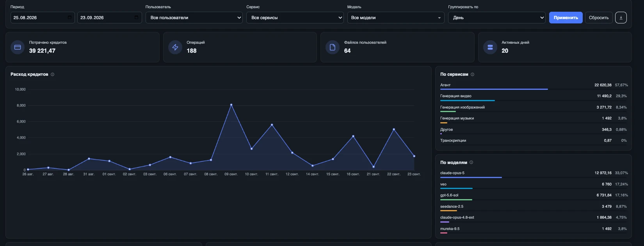Click the "Транскрипции" service label
The height and width of the screenshot is (246, 644).
coord(453,141)
